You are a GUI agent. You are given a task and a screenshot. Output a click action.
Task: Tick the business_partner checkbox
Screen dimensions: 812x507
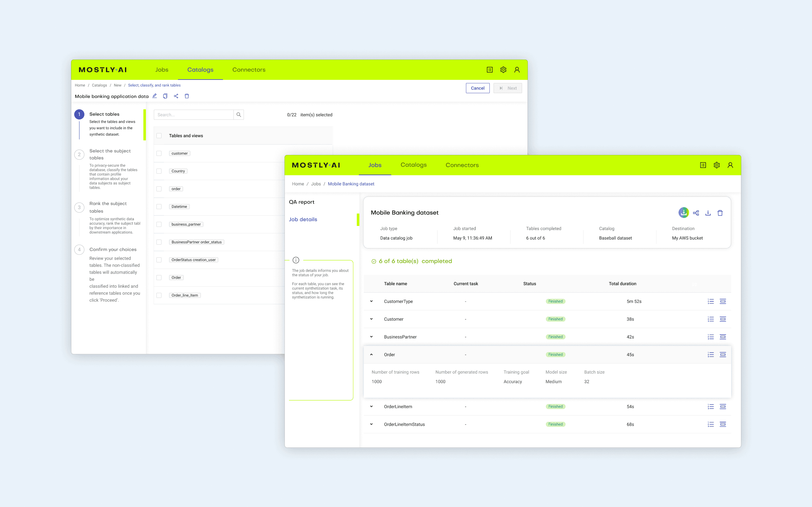coord(159,224)
